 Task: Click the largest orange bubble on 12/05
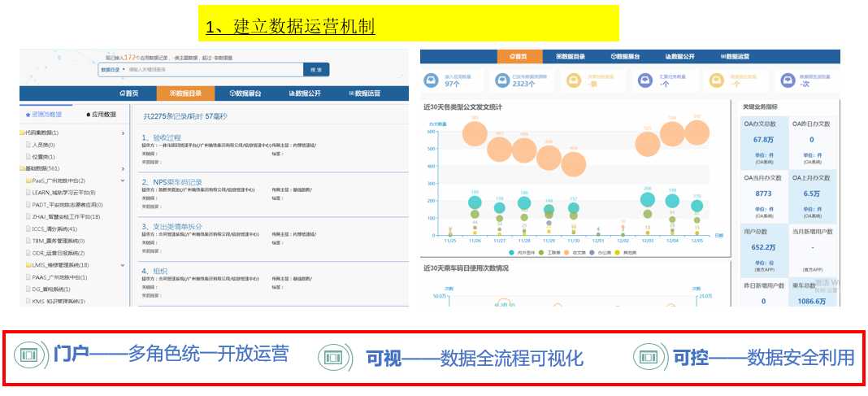pos(697,131)
